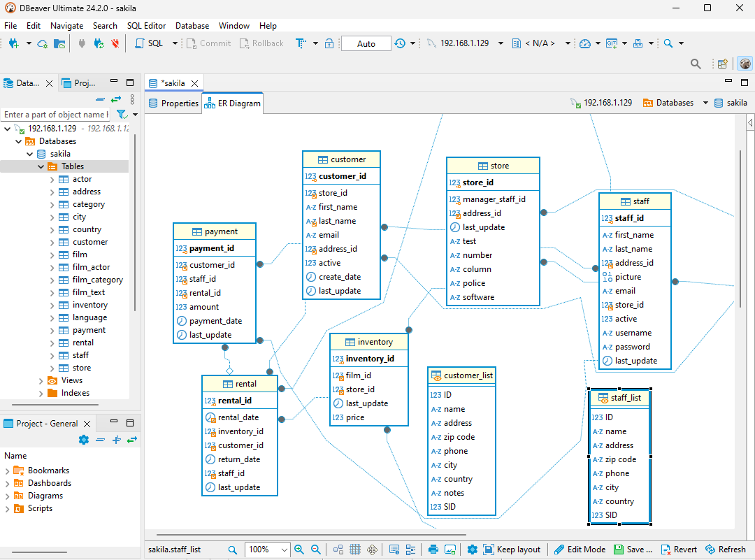Click the sakila breadcrumb link
The image size is (755, 560).
point(731,103)
